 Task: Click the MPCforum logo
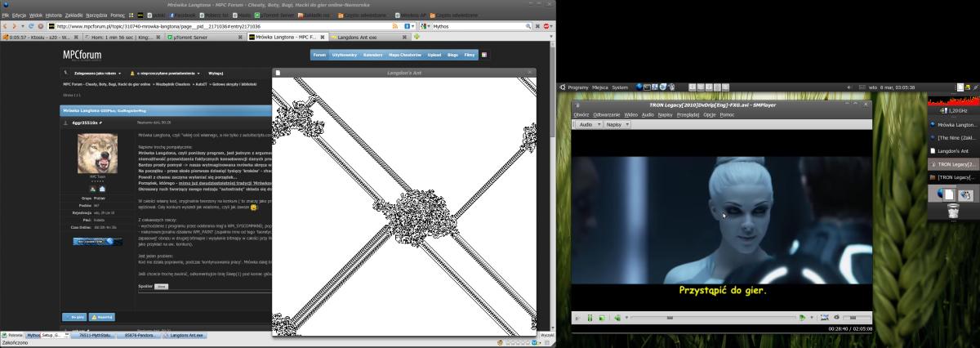tap(82, 55)
